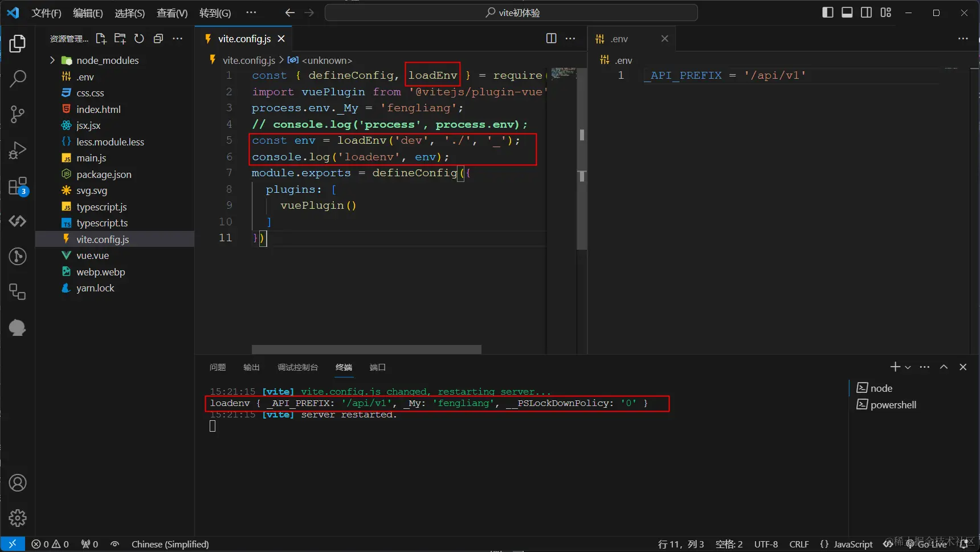Switch to 端口 panel tab
Viewport: 980px width, 552px height.
tap(377, 367)
